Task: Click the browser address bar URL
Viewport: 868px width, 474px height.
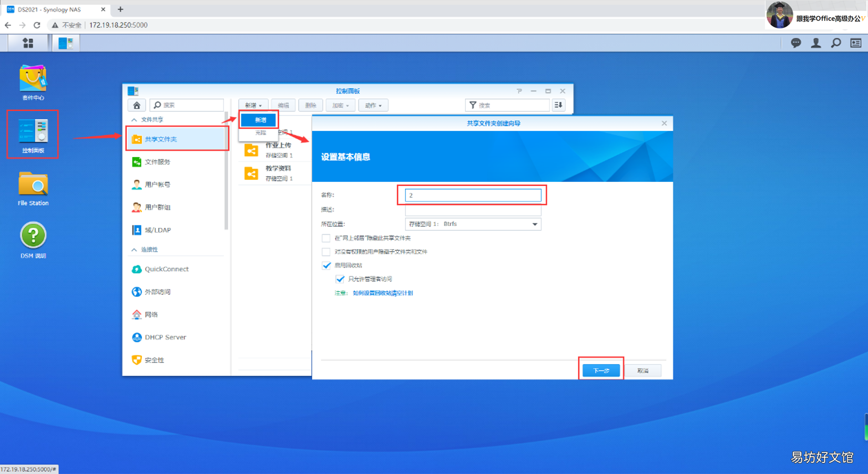Action: pos(118,25)
